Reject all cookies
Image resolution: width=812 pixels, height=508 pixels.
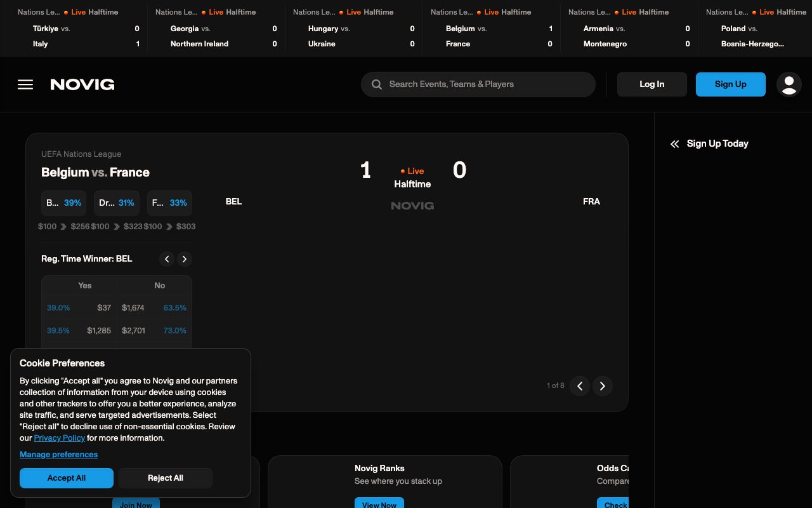tap(166, 478)
